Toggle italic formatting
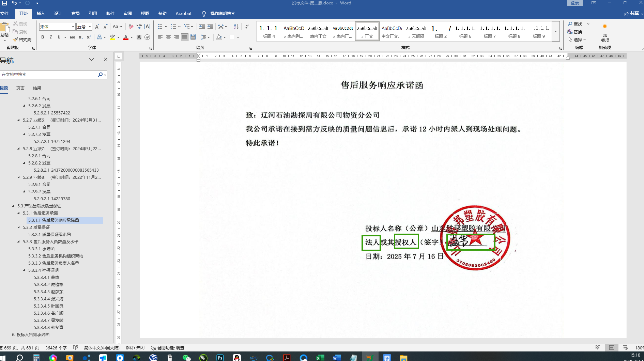This screenshot has height=361, width=644. pyautogui.click(x=51, y=37)
